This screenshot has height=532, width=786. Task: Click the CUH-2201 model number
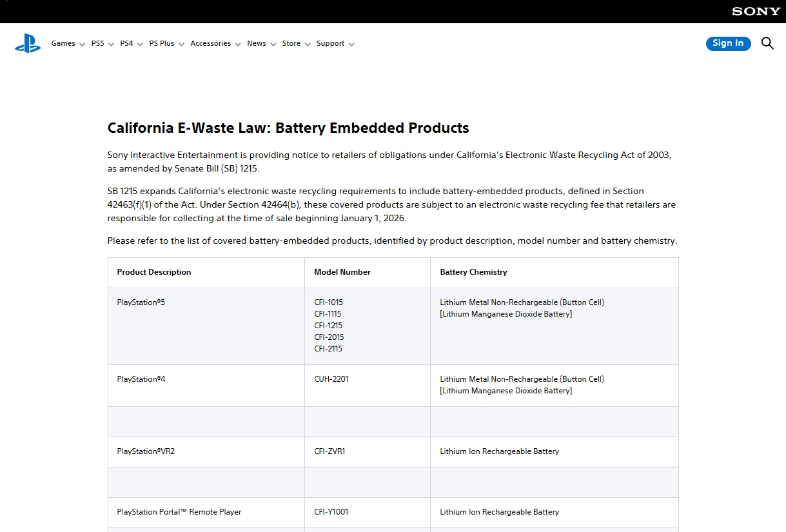pos(331,379)
